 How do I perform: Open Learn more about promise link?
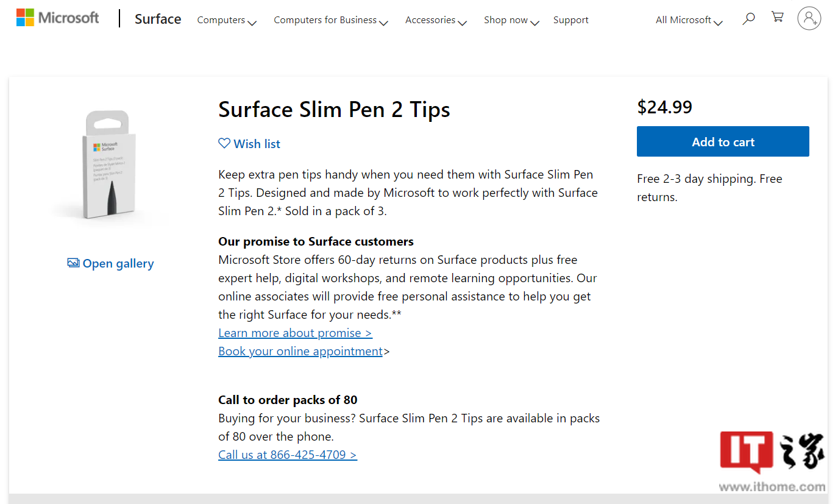[x=295, y=333]
